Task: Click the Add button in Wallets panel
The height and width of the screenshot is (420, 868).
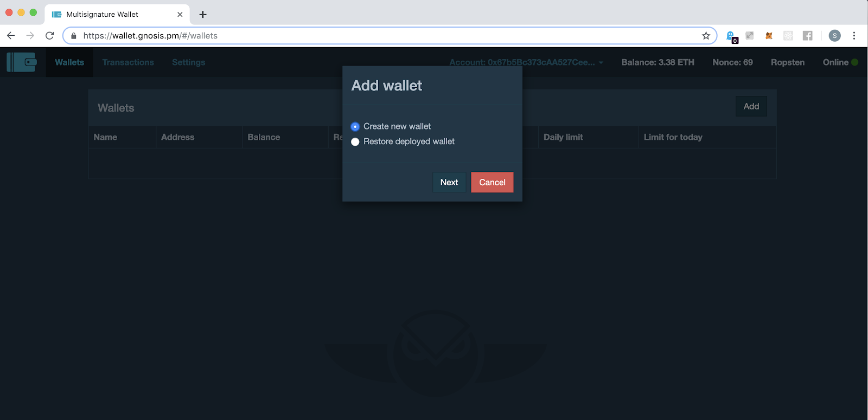Action: 751,107
